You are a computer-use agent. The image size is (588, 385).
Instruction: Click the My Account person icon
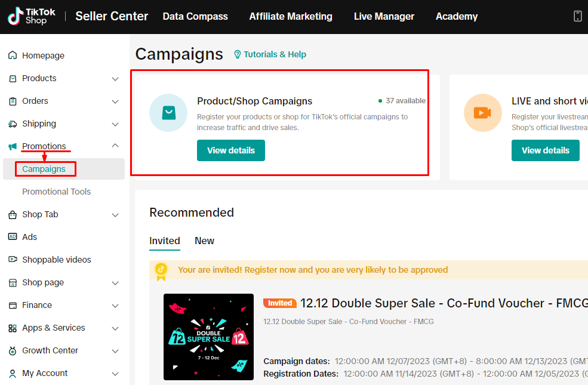pos(13,374)
